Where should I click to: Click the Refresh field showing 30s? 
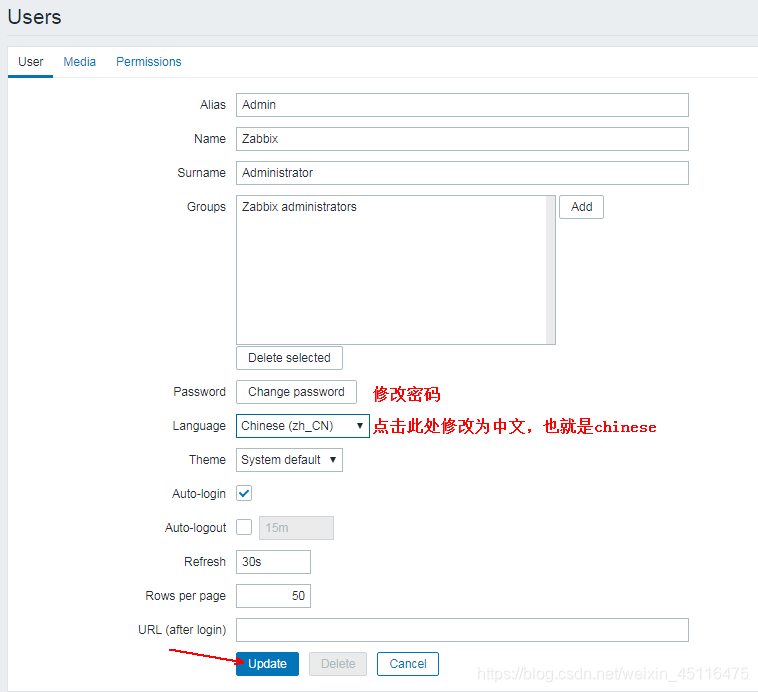click(273, 562)
